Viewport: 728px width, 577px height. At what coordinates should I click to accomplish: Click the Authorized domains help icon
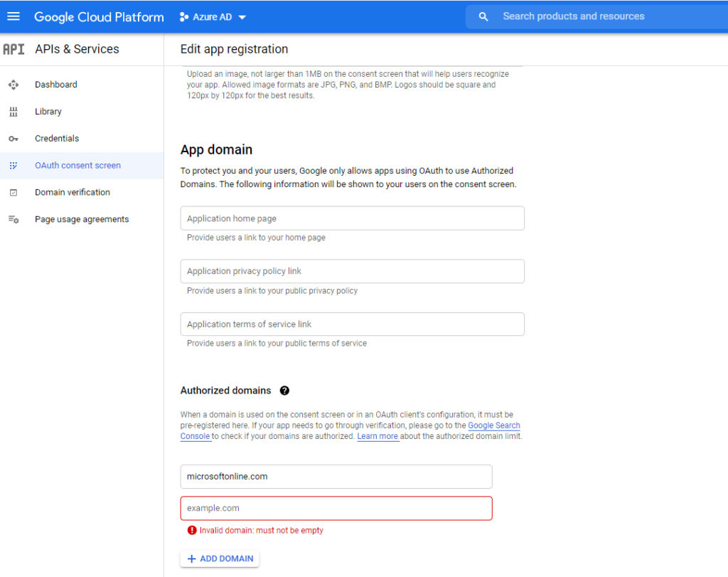coord(284,391)
